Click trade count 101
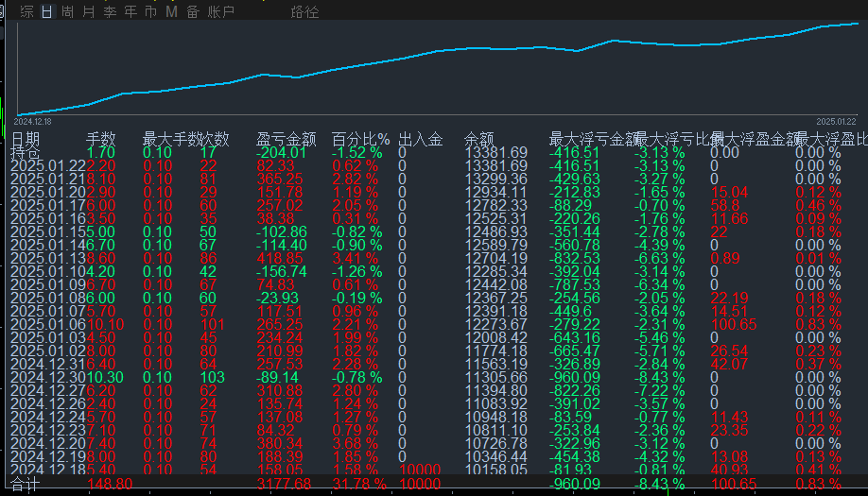Viewport: 868px width, 496px height. (x=212, y=325)
